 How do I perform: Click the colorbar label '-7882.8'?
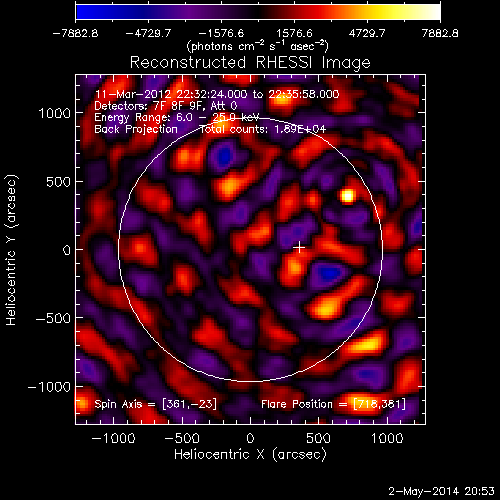(x=75, y=33)
